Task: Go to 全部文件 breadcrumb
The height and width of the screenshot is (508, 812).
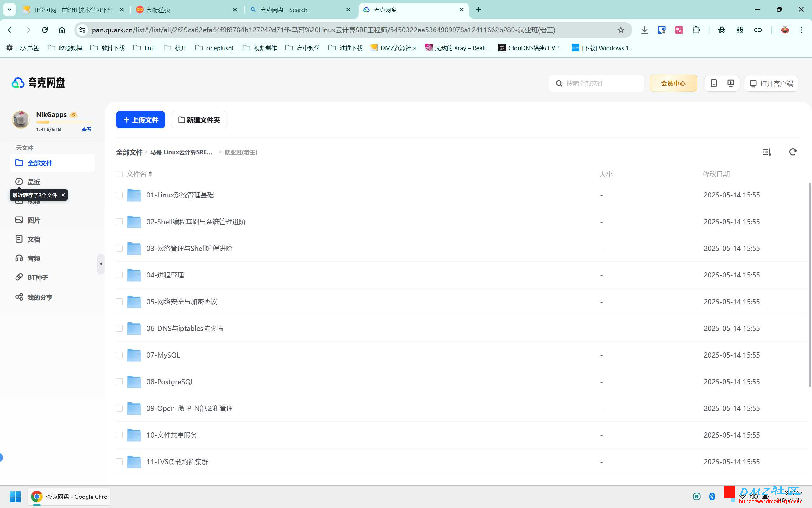Action: (x=129, y=152)
